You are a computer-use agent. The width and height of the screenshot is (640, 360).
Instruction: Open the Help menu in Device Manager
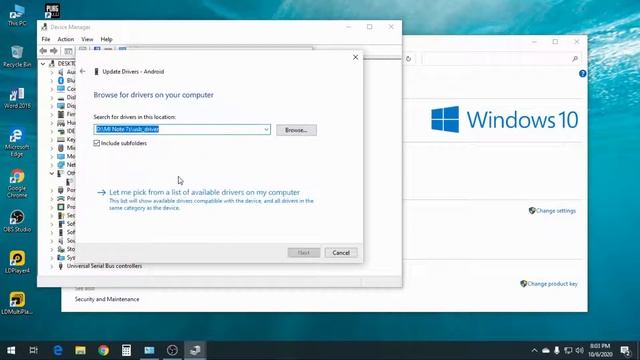tap(106, 39)
